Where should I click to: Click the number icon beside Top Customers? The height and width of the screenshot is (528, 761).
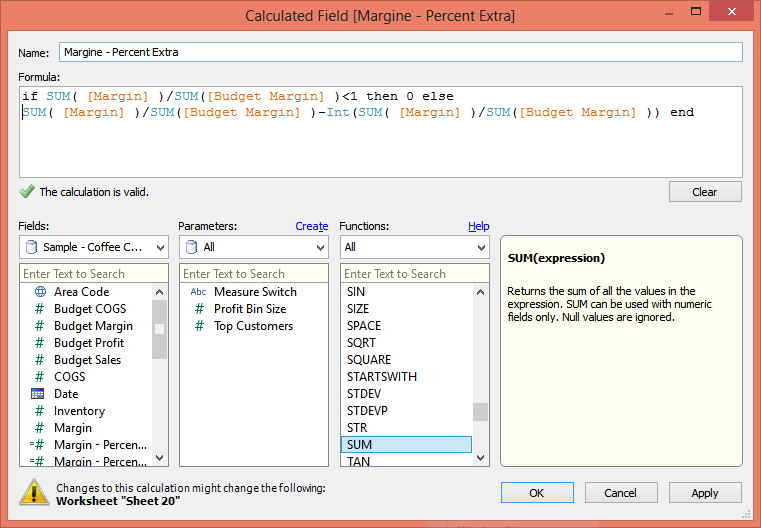tap(199, 326)
